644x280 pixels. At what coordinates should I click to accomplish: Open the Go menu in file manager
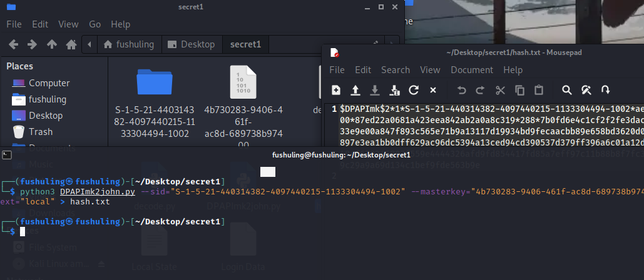click(x=95, y=24)
